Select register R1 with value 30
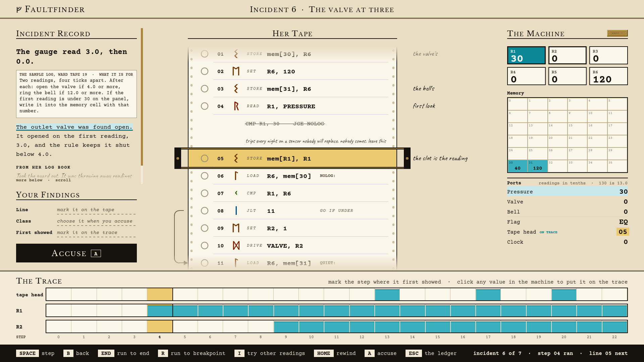 526,55
